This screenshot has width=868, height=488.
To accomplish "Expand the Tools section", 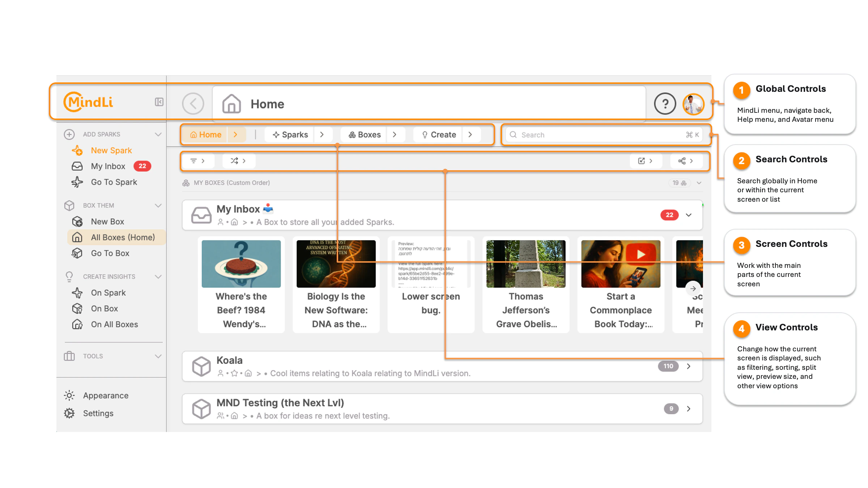I will tap(158, 356).
